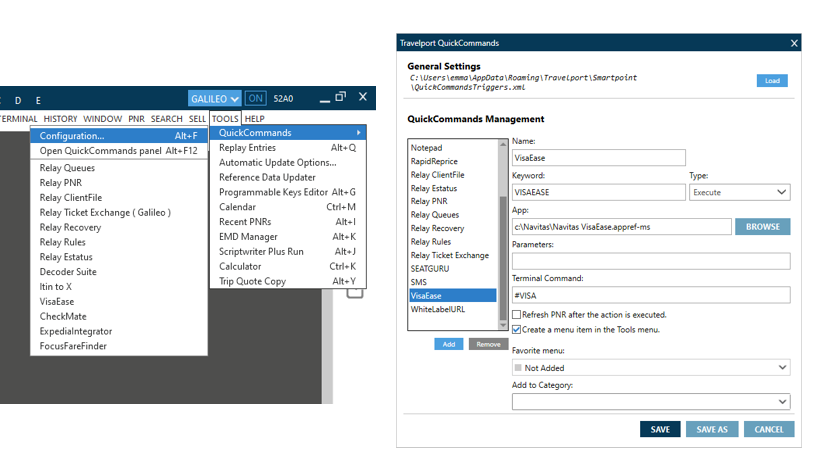The width and height of the screenshot is (826, 471).
Task: Choose Itin to X menu entry
Action: pos(55,287)
